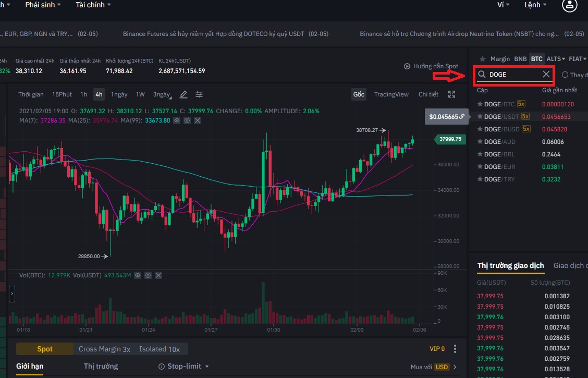The width and height of the screenshot is (588, 378).
Task: Remove the volume indicator from chart
Action: (158, 275)
